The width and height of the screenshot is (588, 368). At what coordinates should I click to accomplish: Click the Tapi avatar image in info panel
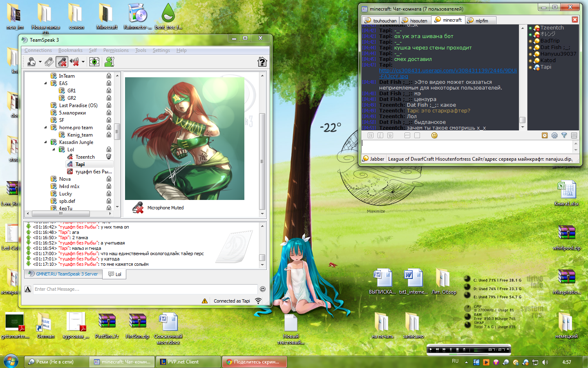click(185, 139)
